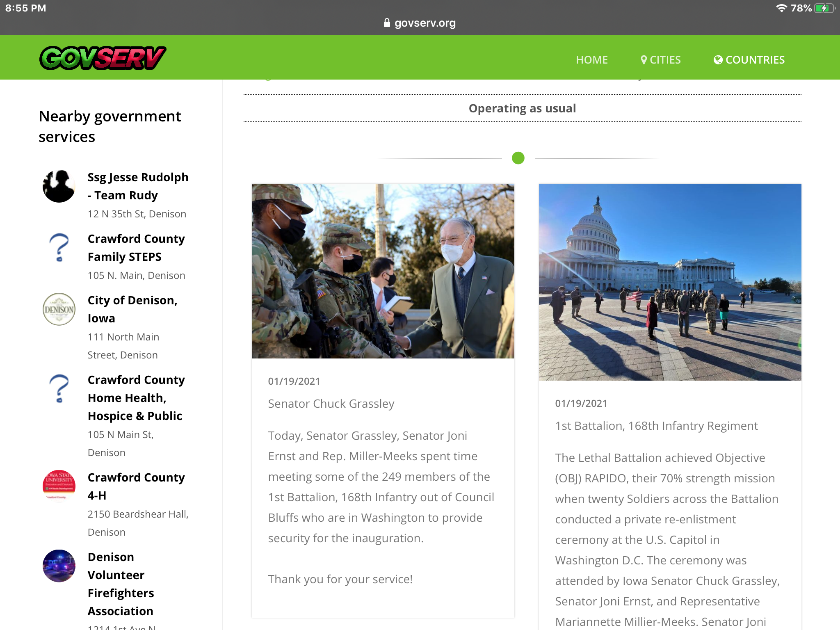This screenshot has height=630, width=840.
Task: Click Denison Volunteer Firefighters avatar icon
Action: click(x=59, y=566)
